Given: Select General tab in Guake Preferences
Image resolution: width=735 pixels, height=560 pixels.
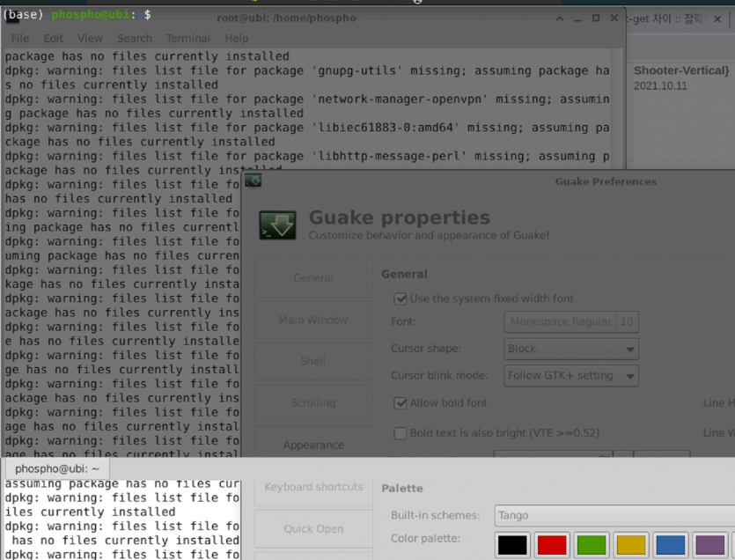Looking at the screenshot, I should pos(313,278).
